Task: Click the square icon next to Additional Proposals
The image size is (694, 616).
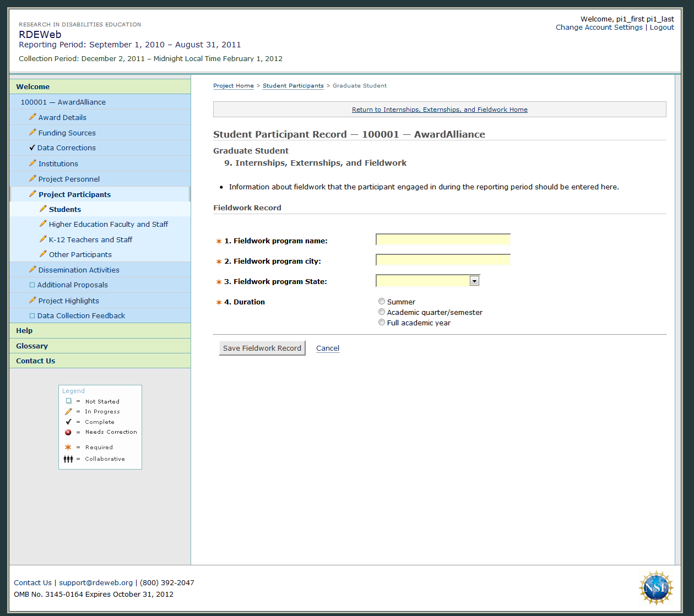Action: [x=32, y=285]
